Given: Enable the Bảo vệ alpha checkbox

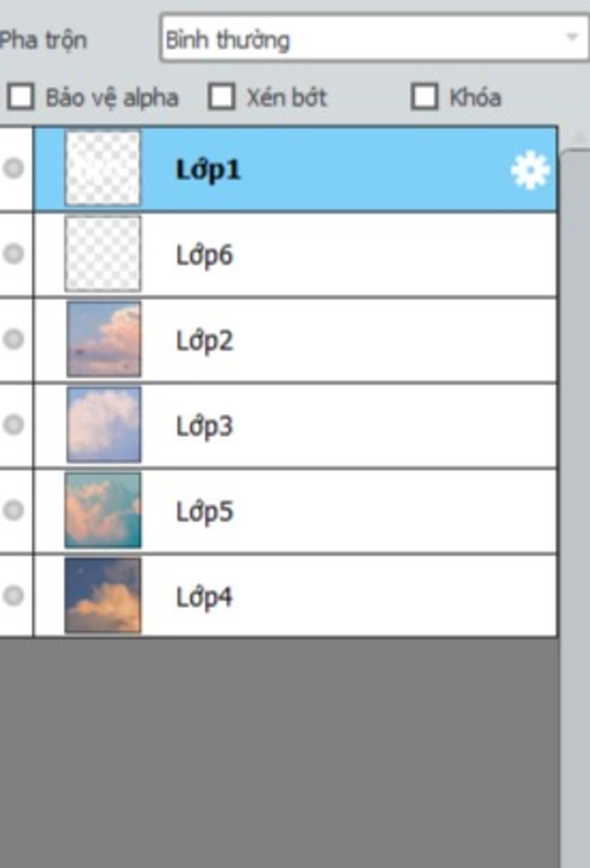Looking at the screenshot, I should coord(21,96).
